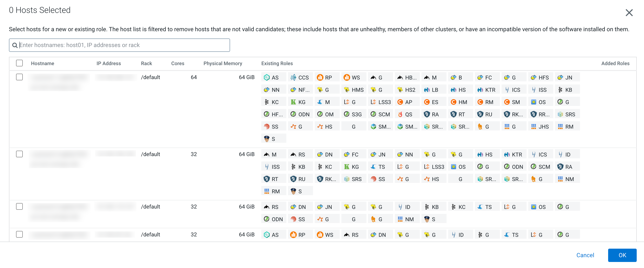The height and width of the screenshot is (268, 644).
Task: Toggle the select-all hosts checkbox in header
Action: tap(19, 63)
